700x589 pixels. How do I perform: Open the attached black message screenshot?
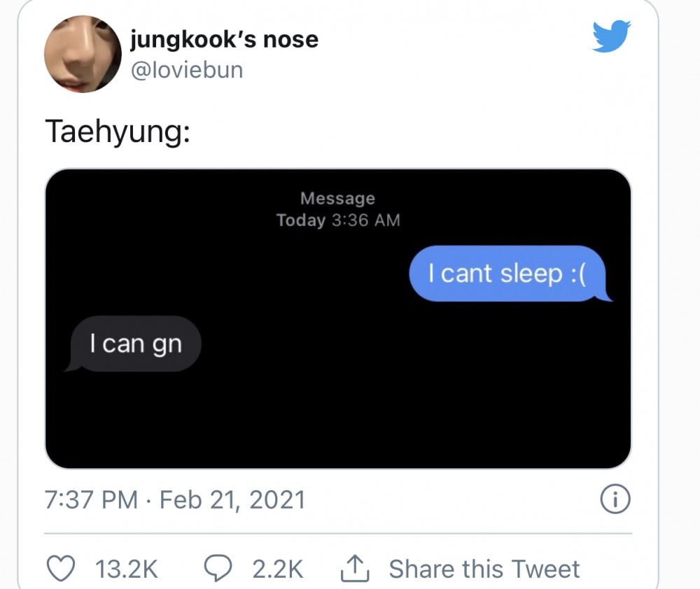(338, 318)
